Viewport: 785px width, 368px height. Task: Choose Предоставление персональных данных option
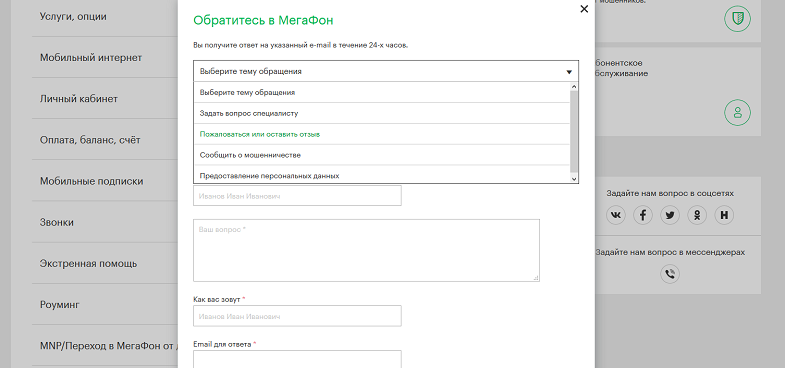[382, 175]
